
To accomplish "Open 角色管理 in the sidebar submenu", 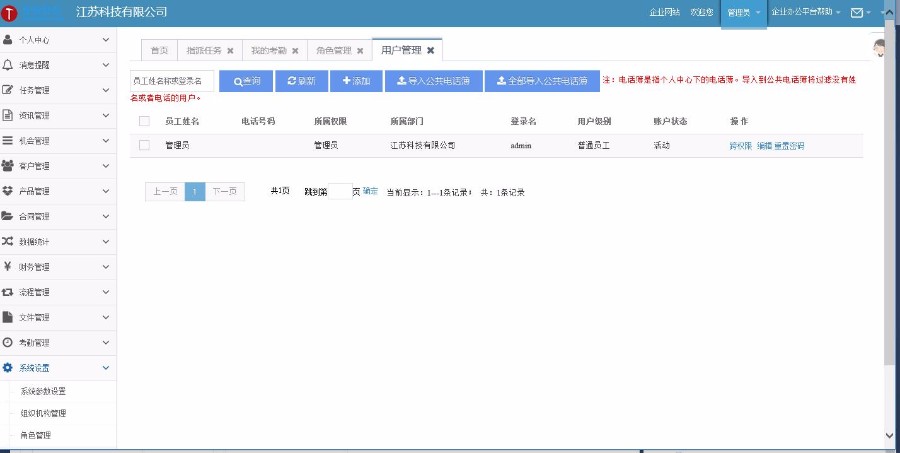I will click(x=36, y=435).
